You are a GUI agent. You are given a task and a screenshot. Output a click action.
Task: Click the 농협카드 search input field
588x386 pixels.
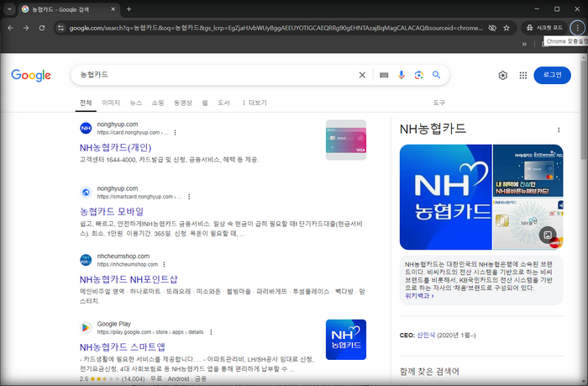point(210,75)
